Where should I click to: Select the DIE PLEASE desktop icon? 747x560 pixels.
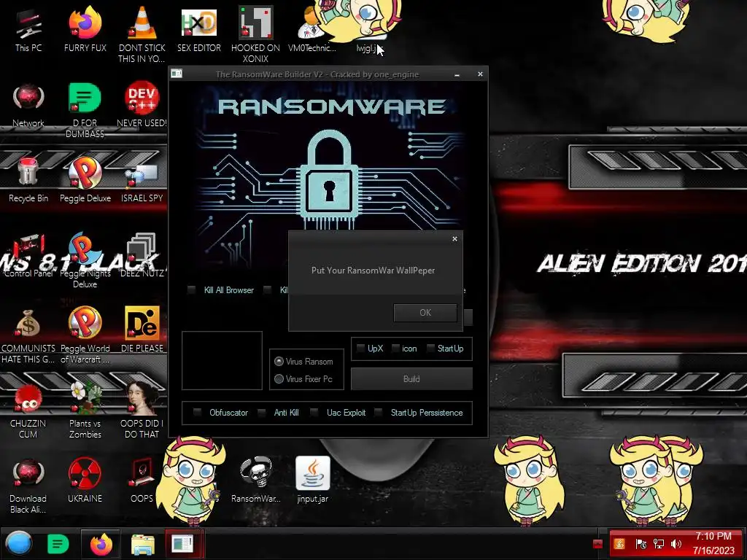142,330
